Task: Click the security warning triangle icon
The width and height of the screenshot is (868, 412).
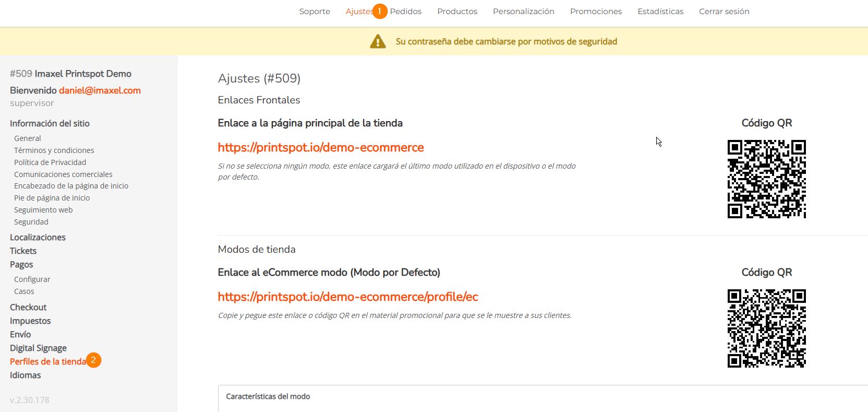Action: 378,41
